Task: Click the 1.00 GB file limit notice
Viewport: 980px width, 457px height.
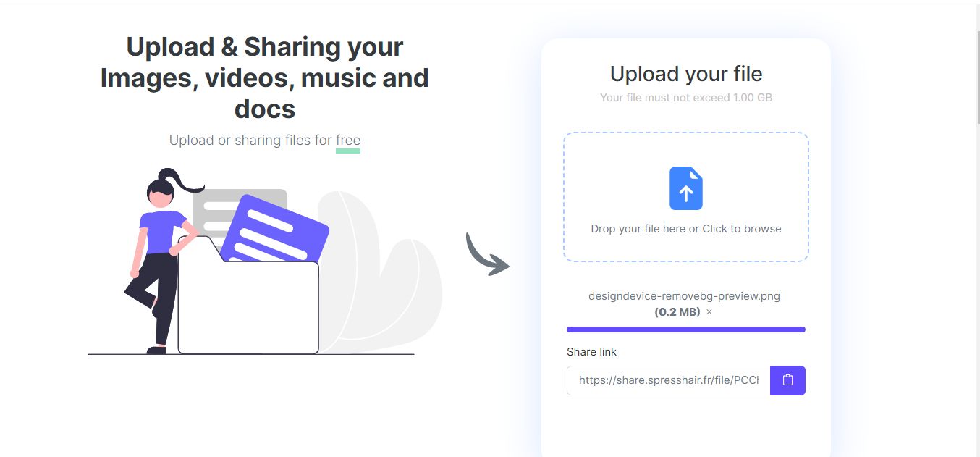Action: point(686,98)
